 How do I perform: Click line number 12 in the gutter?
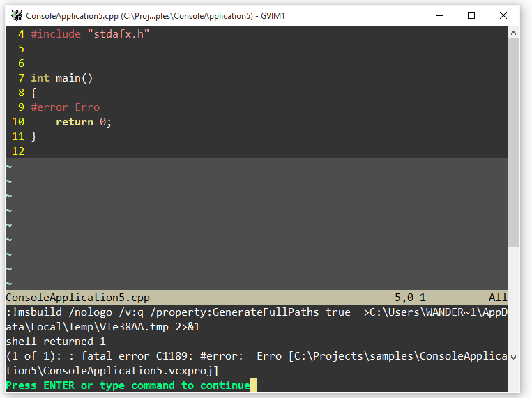(x=17, y=151)
